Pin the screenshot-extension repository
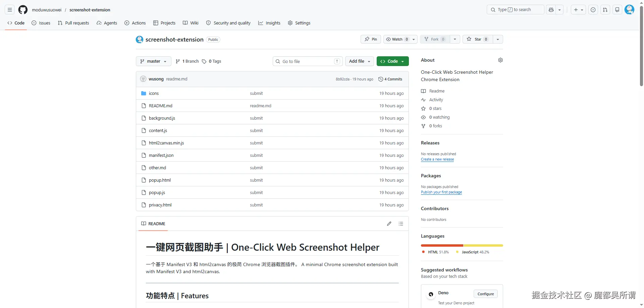The height and width of the screenshot is (308, 644). pyautogui.click(x=371, y=39)
